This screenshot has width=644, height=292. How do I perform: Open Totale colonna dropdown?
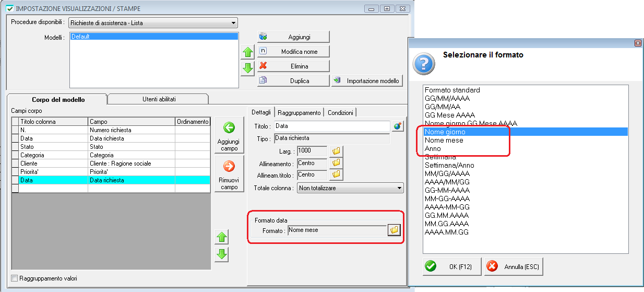coord(350,188)
